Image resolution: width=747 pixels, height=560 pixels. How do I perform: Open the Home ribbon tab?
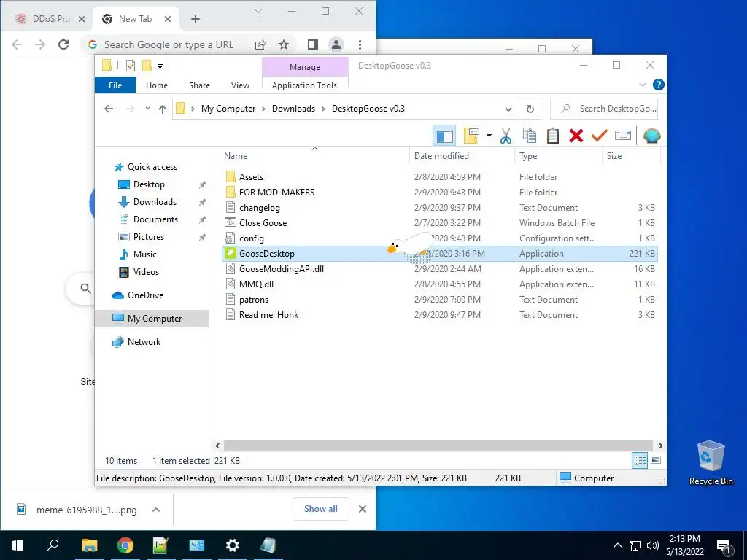click(x=157, y=85)
